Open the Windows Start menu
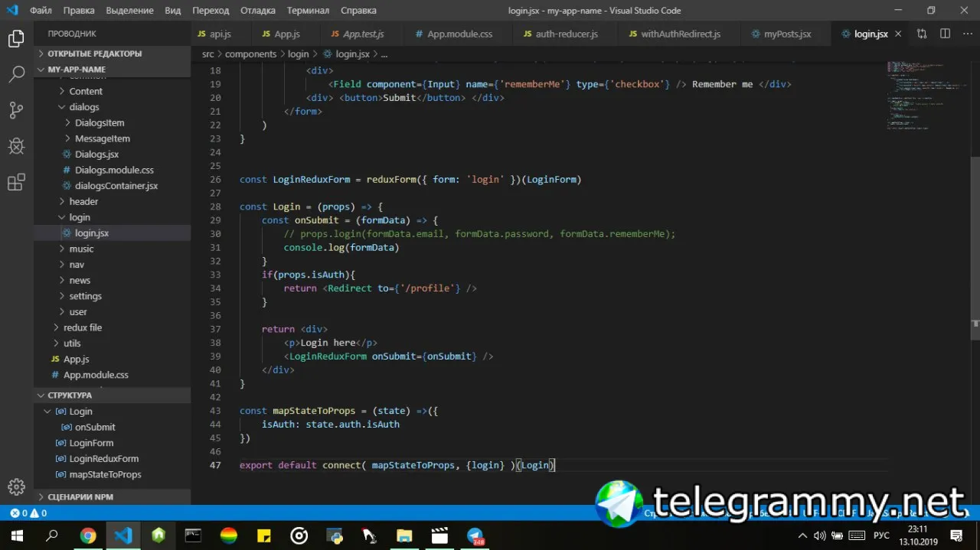The height and width of the screenshot is (550, 980). [16, 535]
